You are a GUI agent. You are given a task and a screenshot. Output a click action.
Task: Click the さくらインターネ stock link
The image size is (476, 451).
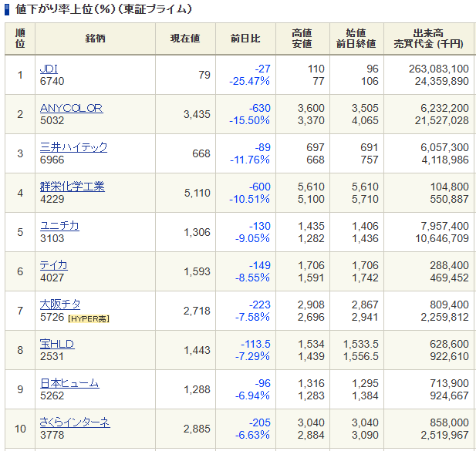click(x=75, y=422)
